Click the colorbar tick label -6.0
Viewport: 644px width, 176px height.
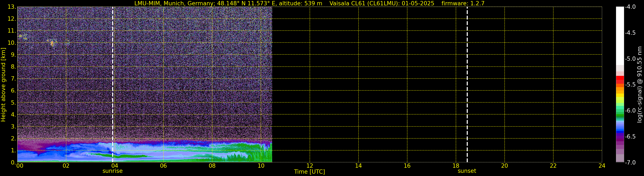[630, 111]
